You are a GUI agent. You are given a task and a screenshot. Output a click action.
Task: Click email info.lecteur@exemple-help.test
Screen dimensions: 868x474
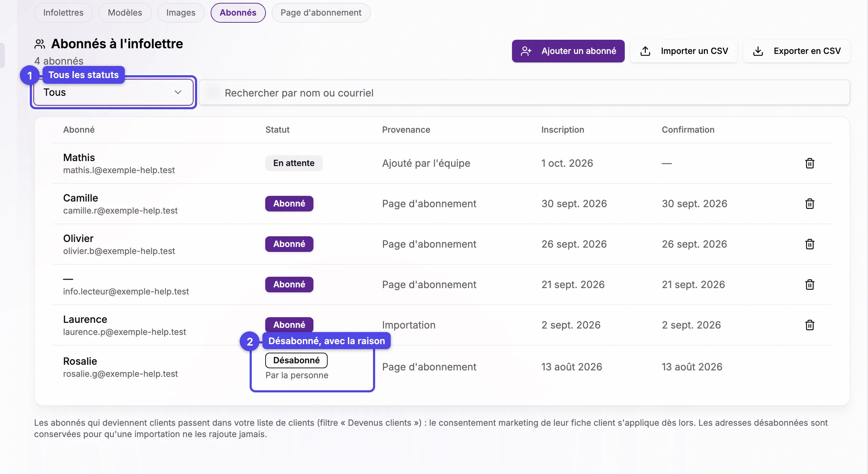click(126, 292)
